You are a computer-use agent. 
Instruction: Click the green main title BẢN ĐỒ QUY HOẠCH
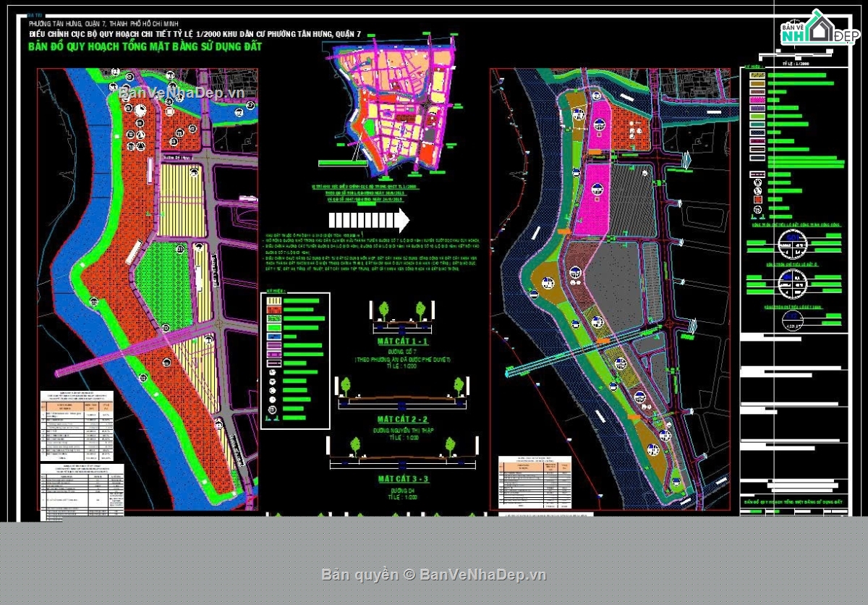[x=145, y=47]
